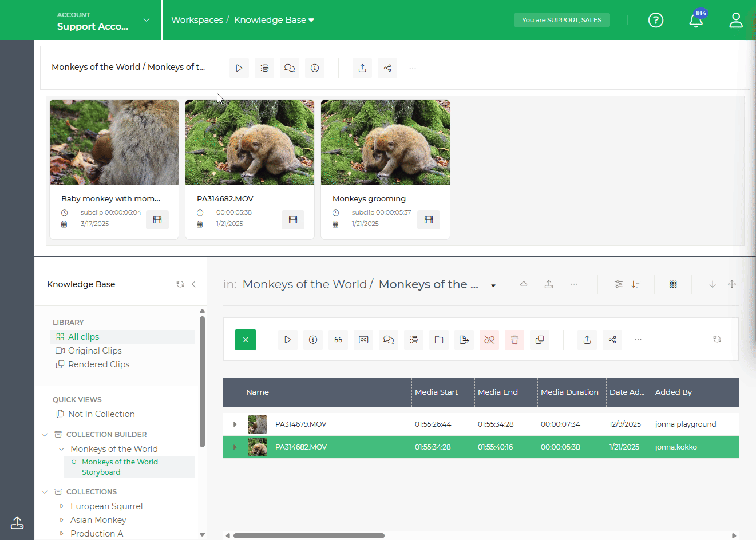This screenshot has width=756, height=540.
Task: Collapse the COLLECTION BUILDER tree section
Action: coord(45,434)
